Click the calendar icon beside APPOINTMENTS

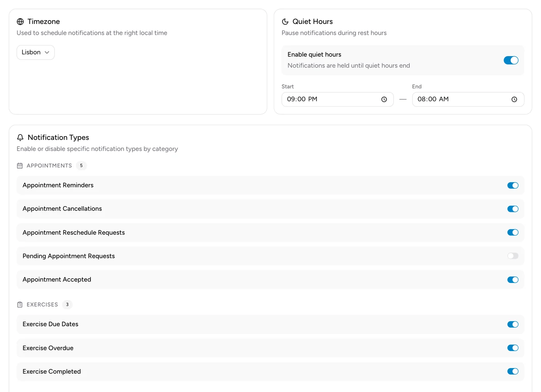(20, 166)
